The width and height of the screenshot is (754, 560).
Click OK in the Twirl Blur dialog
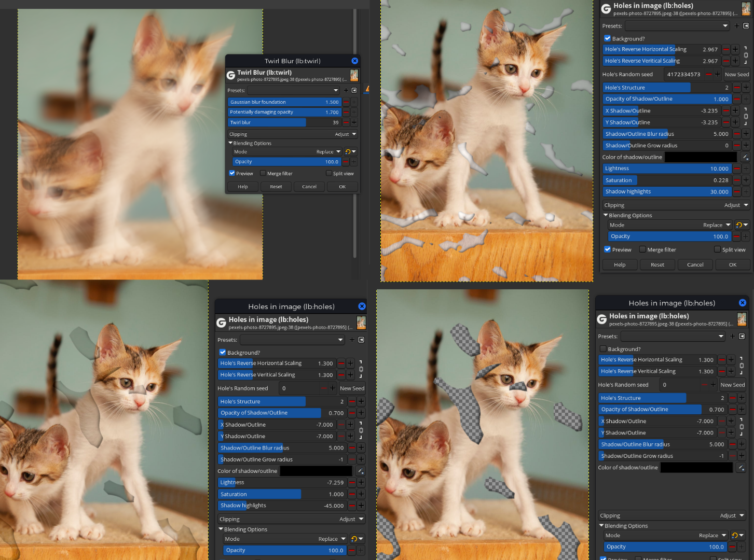click(342, 187)
